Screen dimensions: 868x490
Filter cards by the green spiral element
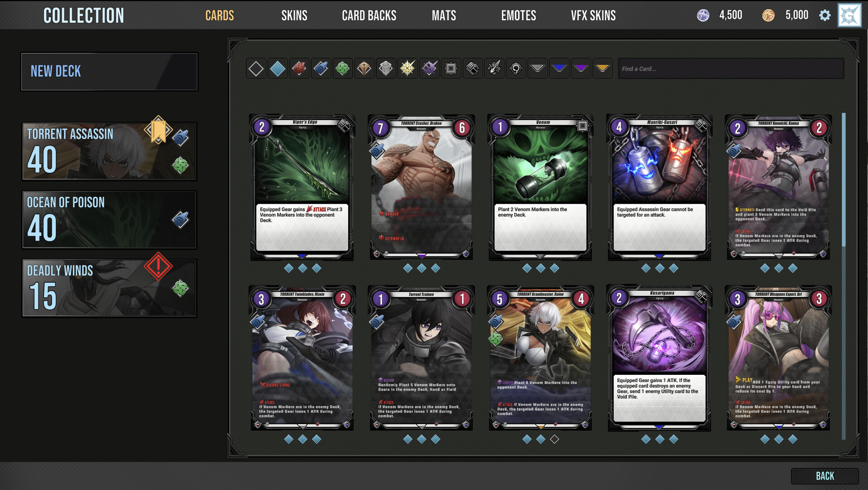343,68
